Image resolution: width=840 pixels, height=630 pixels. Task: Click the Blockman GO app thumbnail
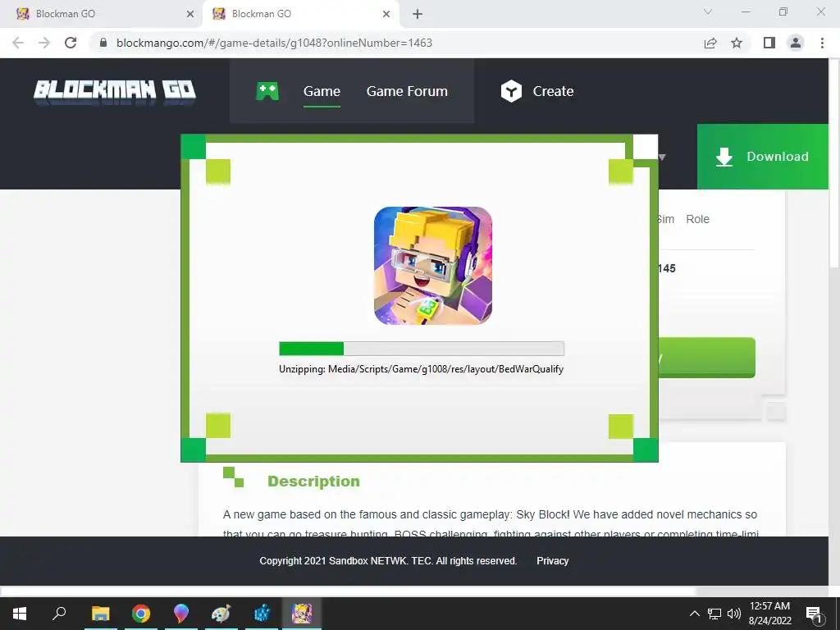pyautogui.click(x=433, y=266)
